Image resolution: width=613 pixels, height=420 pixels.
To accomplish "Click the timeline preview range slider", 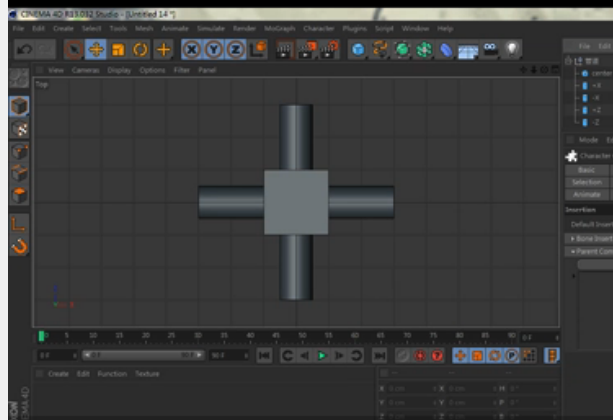I will tap(143, 355).
